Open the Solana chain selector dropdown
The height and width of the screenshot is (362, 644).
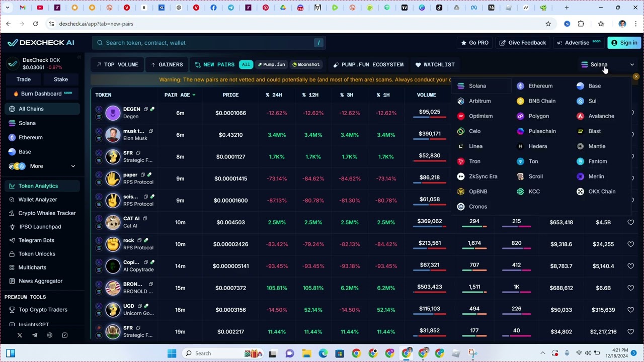point(608,64)
